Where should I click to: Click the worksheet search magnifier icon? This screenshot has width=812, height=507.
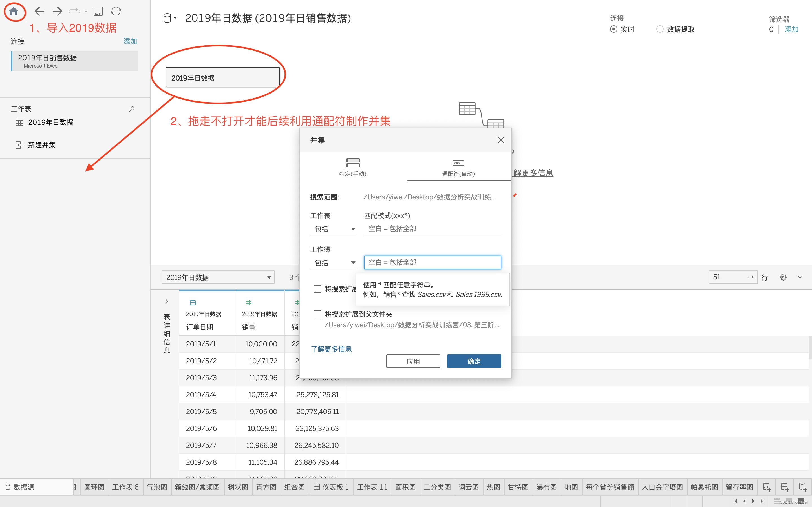coord(132,109)
